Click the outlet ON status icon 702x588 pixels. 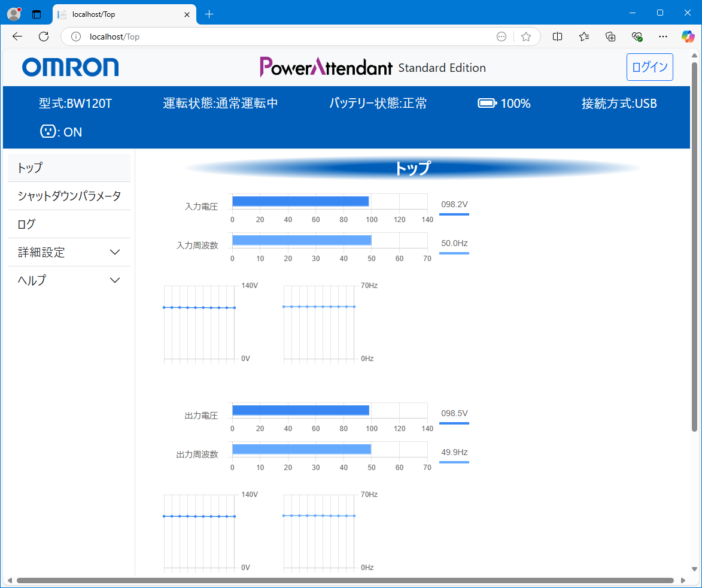(x=48, y=131)
